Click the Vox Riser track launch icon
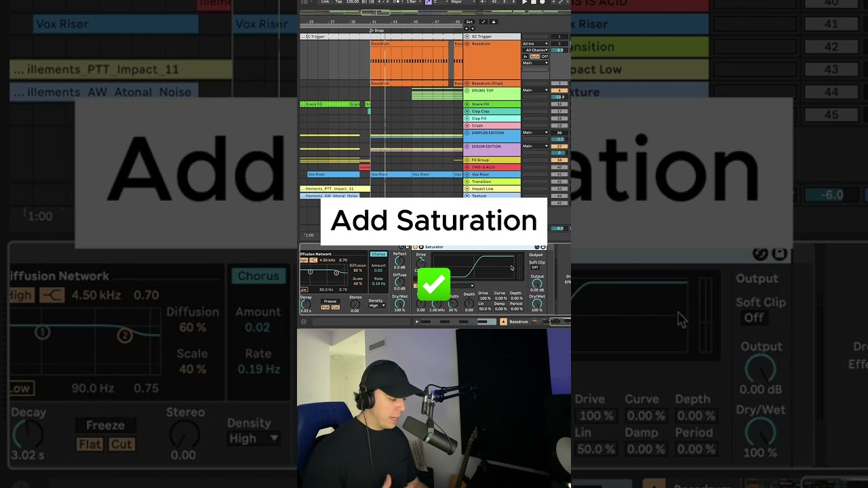Screen dimensions: 868x488 point(467,174)
